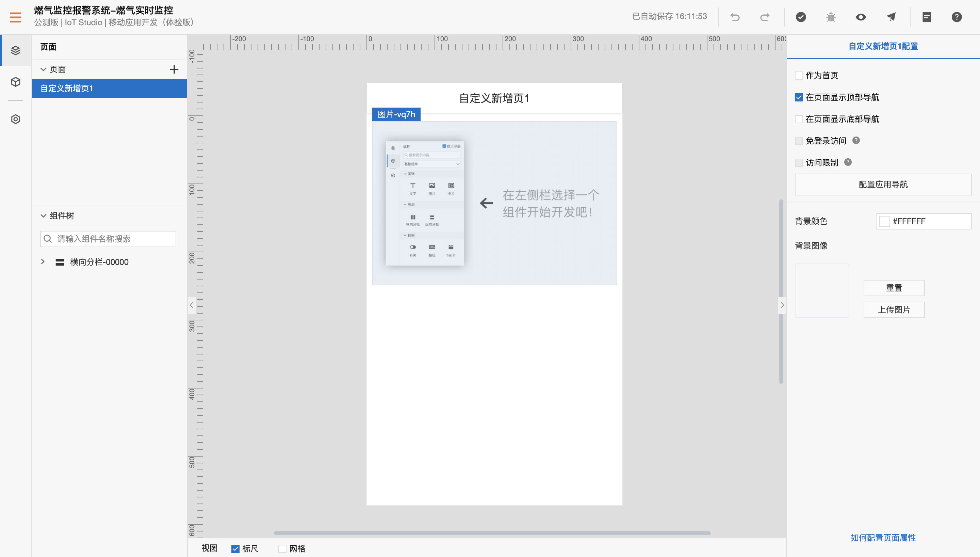Click the 横向分栏-00000 layout icon
The height and width of the screenshot is (557, 980).
click(x=60, y=262)
